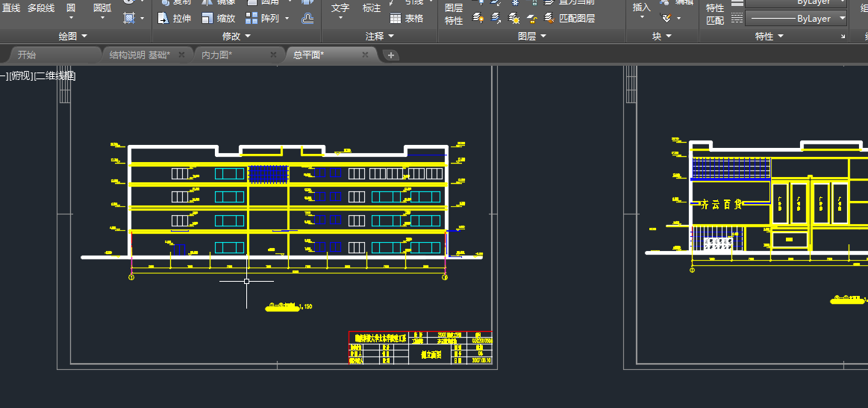Select the left axis bubble ① below building
868x408 pixels.
[x=132, y=276]
